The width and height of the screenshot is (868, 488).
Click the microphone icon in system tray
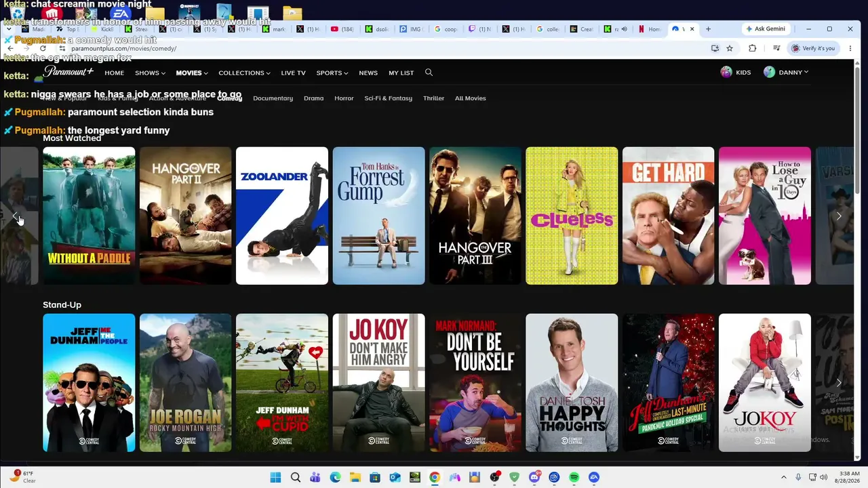pos(798,477)
